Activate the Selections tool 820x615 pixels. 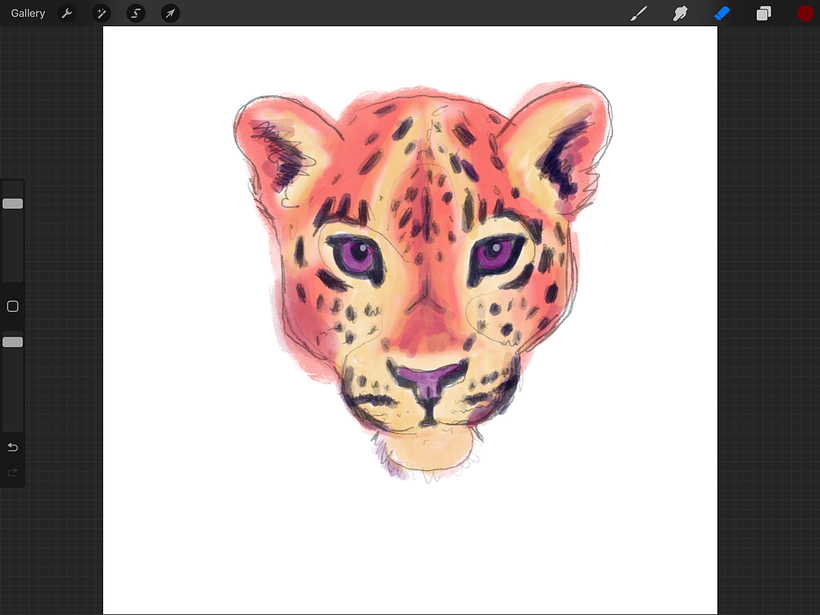pos(135,13)
